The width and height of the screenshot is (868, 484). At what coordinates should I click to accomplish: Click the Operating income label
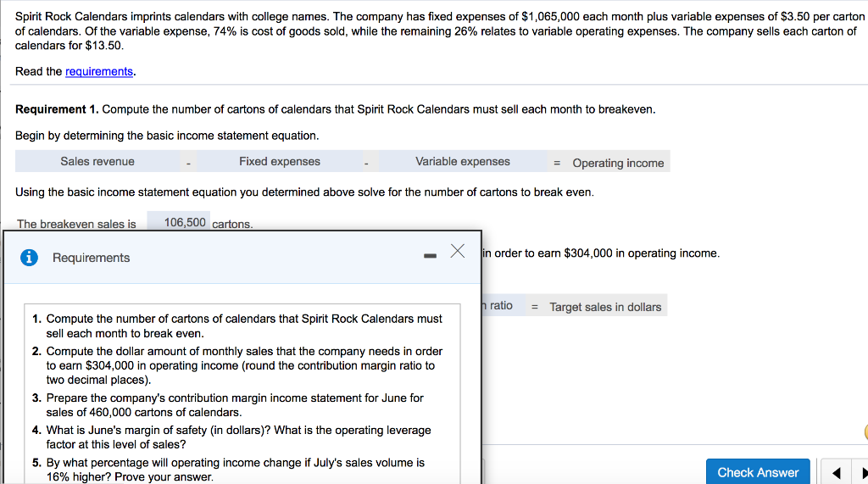click(618, 163)
